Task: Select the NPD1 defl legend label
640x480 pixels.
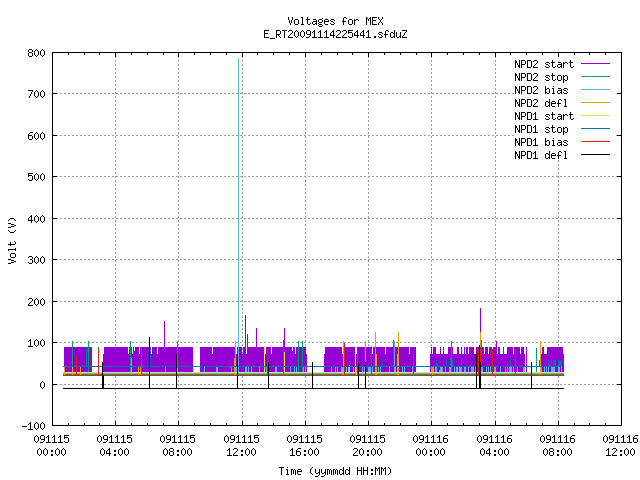Action: (541, 156)
